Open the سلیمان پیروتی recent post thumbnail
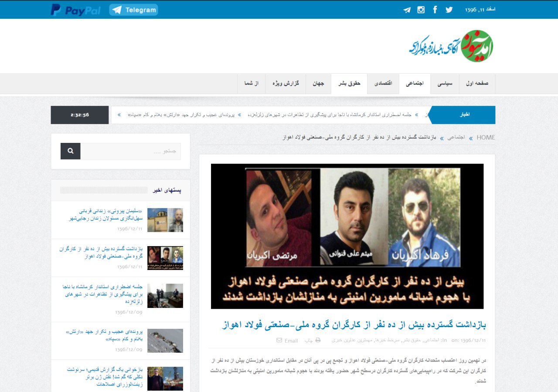The image size is (558, 392). click(165, 220)
